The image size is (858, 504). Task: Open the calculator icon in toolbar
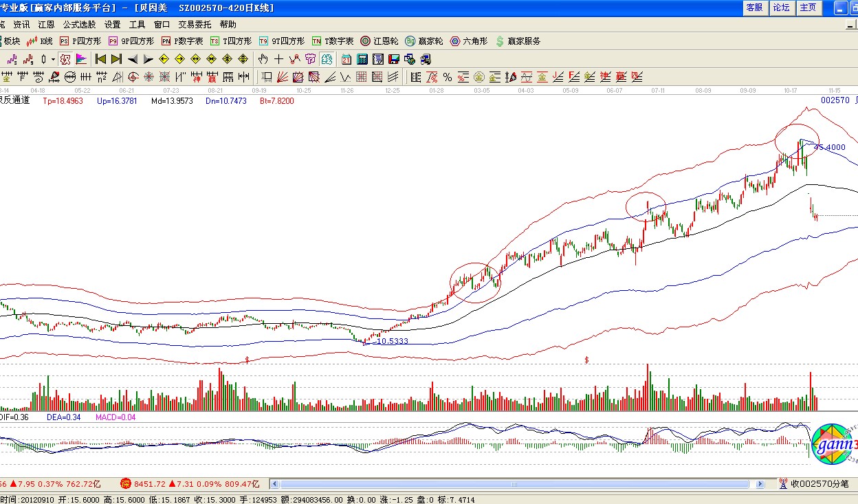pos(362,59)
